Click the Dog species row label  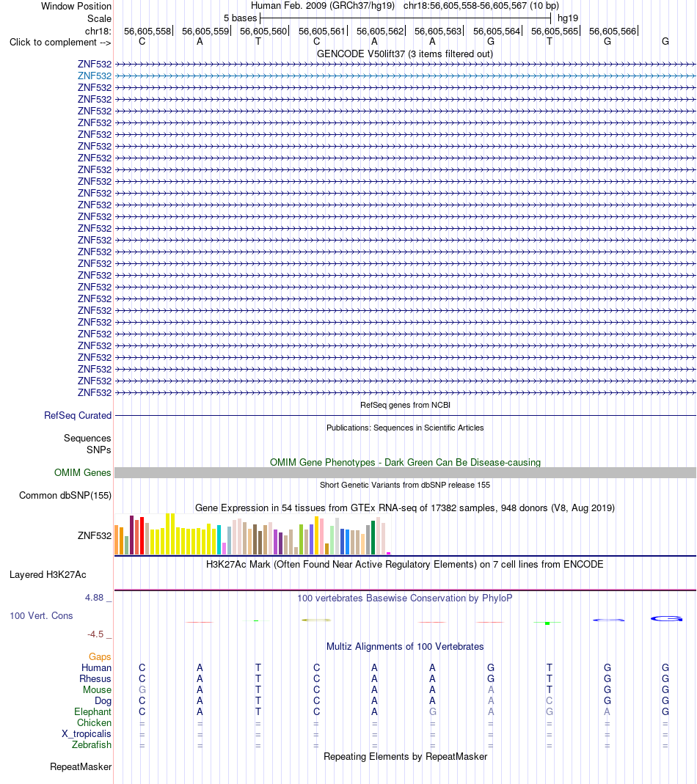tap(103, 701)
